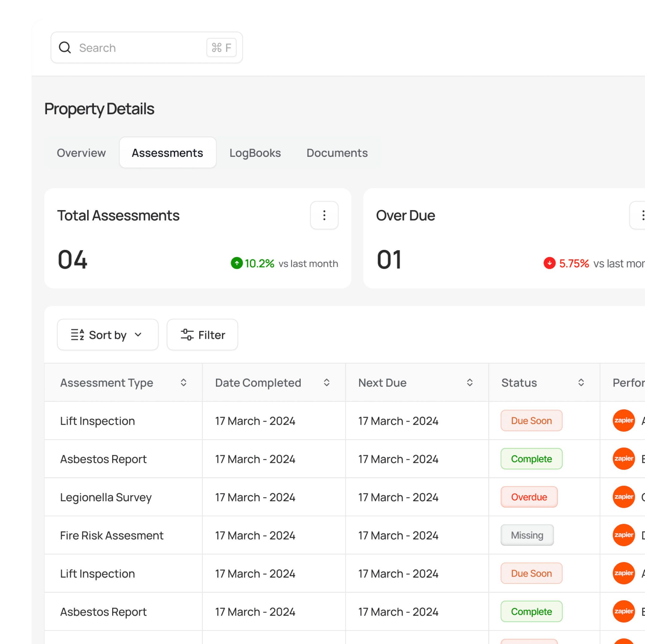Image resolution: width=645 pixels, height=644 pixels.
Task: Click the search magnifier icon
Action: pyautogui.click(x=65, y=47)
